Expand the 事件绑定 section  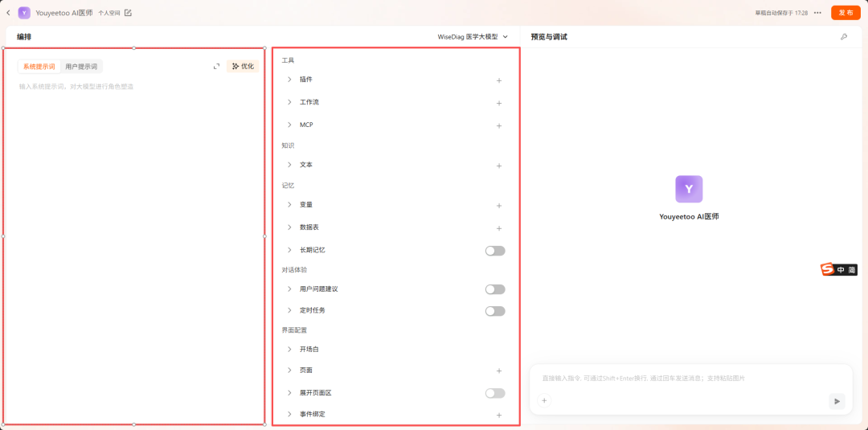[x=289, y=414]
